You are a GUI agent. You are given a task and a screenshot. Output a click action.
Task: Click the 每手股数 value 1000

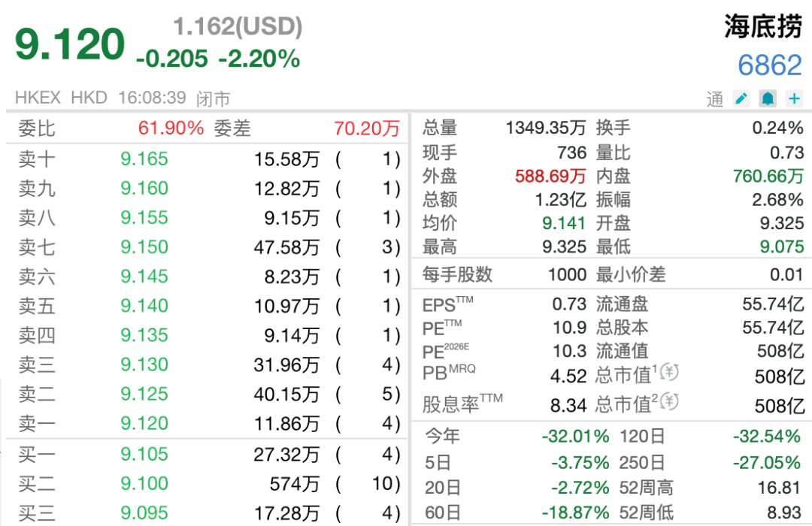pos(567,274)
